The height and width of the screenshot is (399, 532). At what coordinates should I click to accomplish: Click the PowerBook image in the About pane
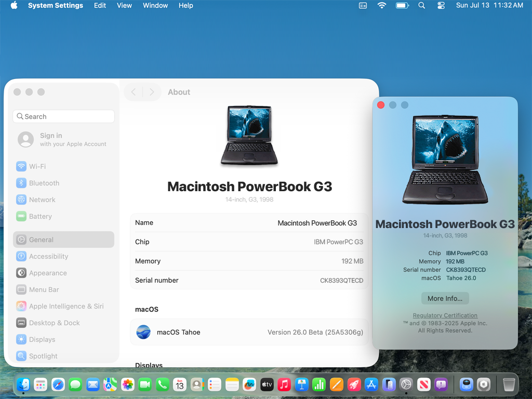pyautogui.click(x=249, y=136)
